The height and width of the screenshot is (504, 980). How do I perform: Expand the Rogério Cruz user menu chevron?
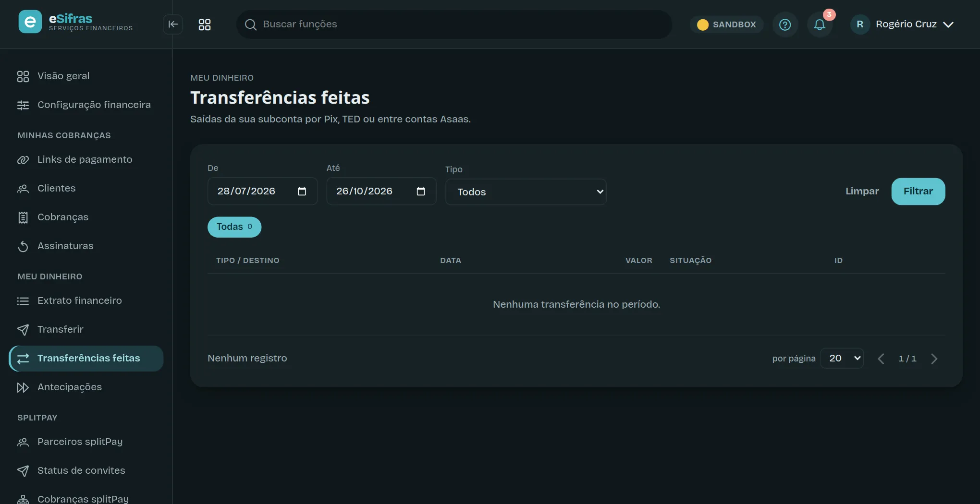pos(948,24)
